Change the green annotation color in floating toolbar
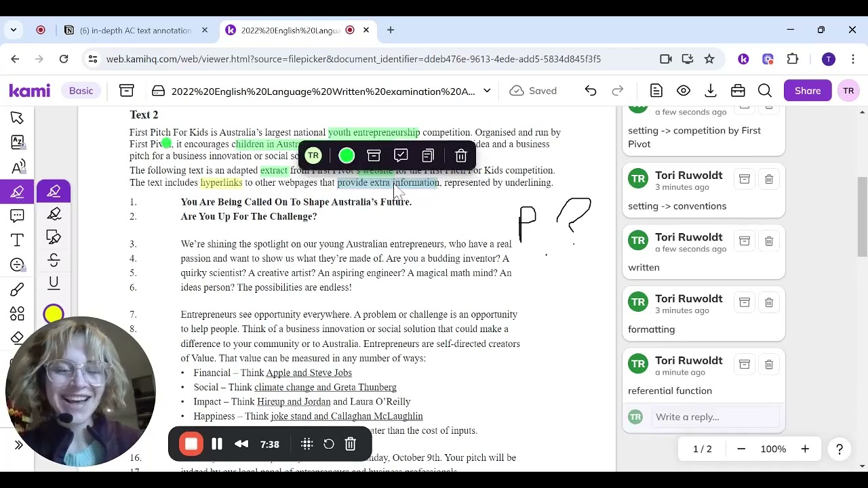Viewport: 868px width, 488px height. coord(347,156)
